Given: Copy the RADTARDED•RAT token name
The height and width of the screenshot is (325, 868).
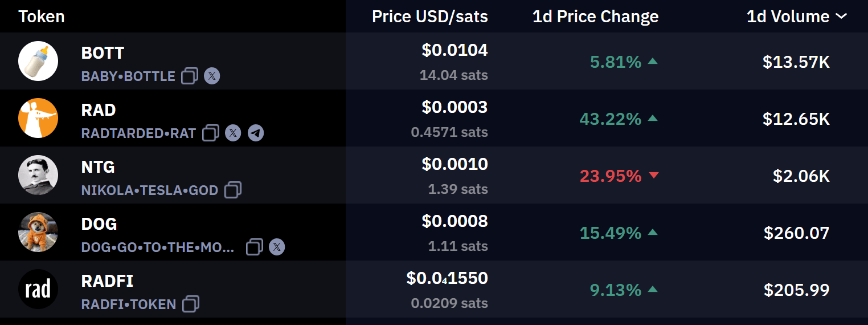Looking at the screenshot, I should [211, 133].
